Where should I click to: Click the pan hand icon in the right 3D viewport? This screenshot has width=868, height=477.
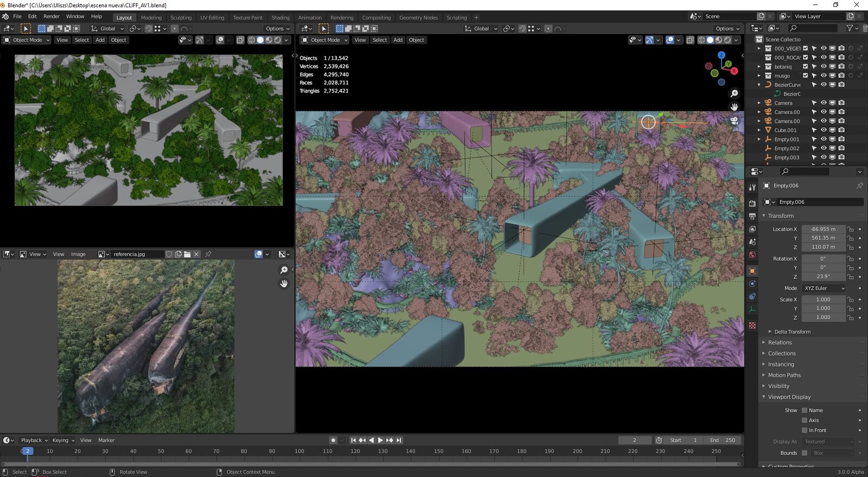[734, 107]
